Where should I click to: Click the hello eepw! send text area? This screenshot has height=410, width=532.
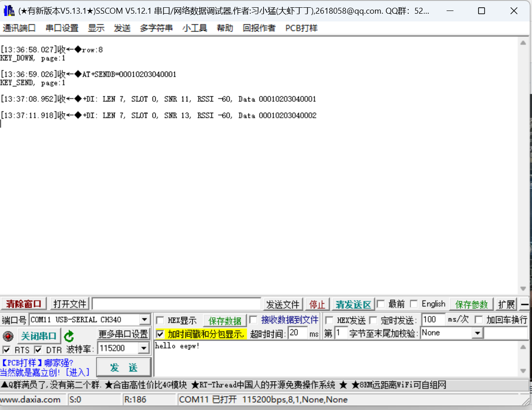click(336, 359)
